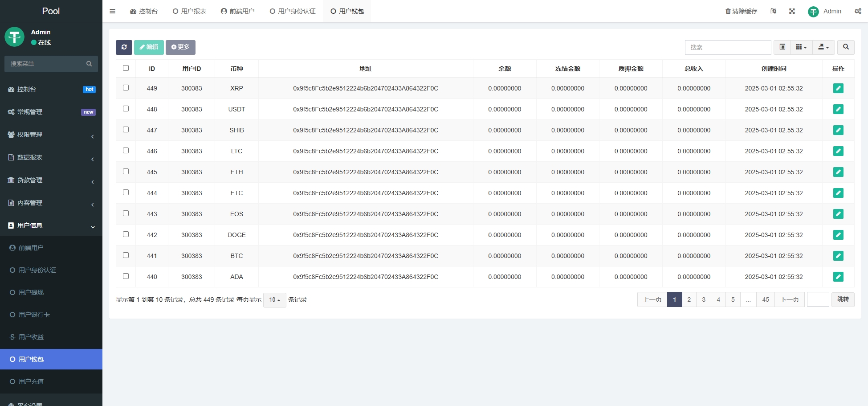Click the edit pencil icon for XRP row
Image resolution: width=868 pixels, height=406 pixels.
point(838,88)
